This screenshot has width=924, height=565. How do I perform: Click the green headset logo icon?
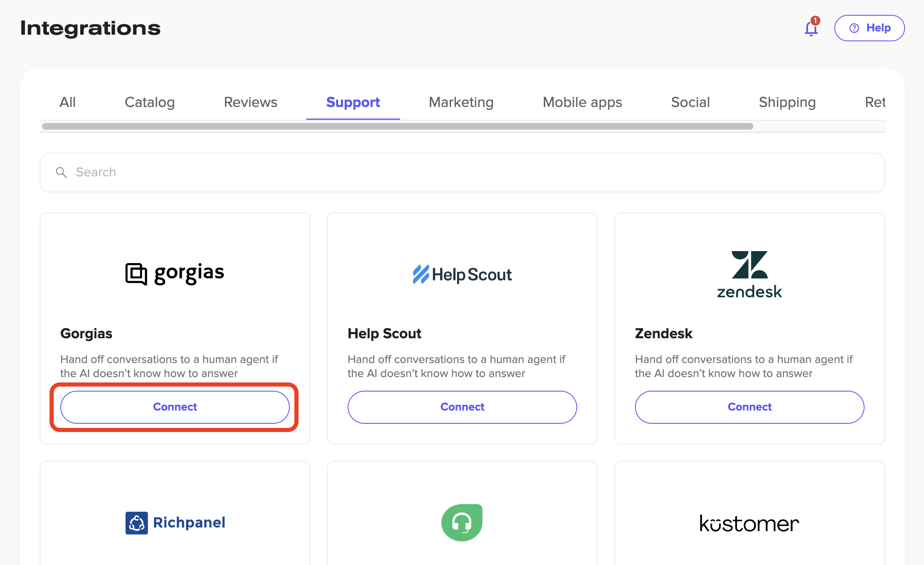(x=462, y=522)
